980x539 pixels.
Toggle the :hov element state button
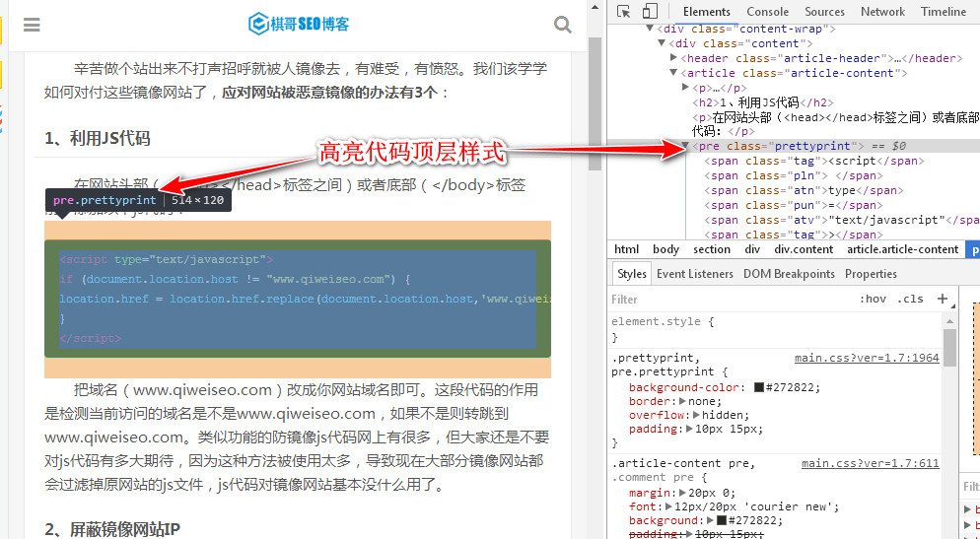873,299
